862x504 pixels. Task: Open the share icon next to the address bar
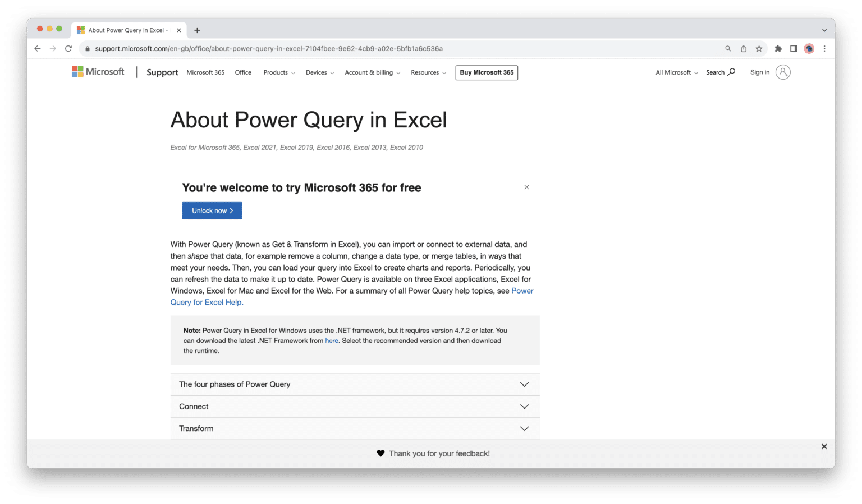coord(743,48)
